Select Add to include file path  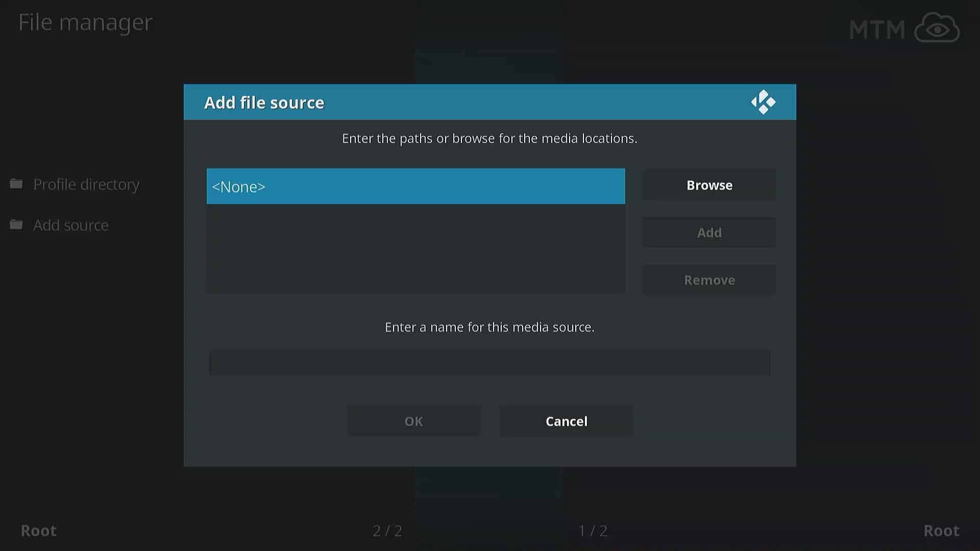pyautogui.click(x=709, y=232)
